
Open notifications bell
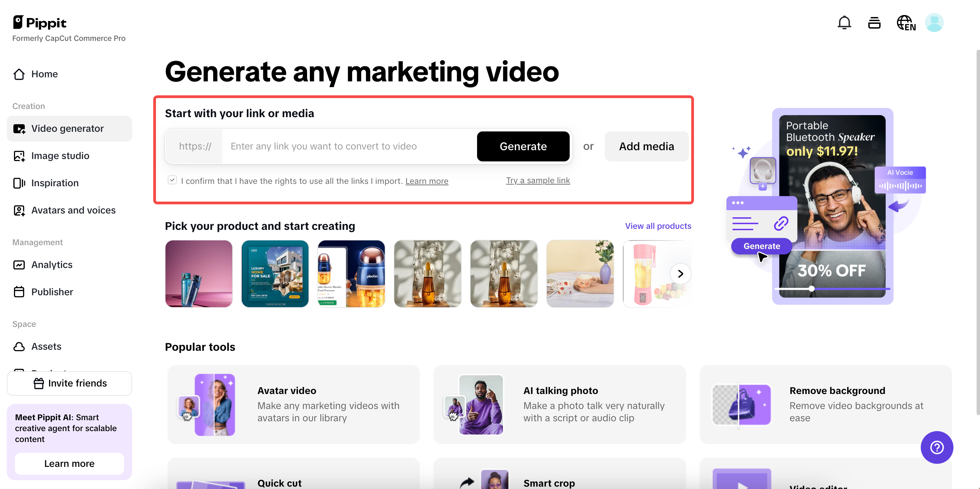(844, 23)
